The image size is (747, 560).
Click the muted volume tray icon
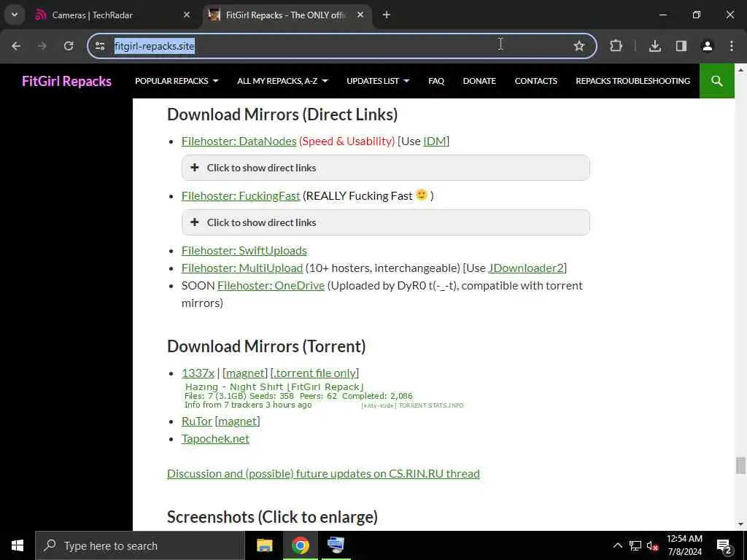(653, 545)
